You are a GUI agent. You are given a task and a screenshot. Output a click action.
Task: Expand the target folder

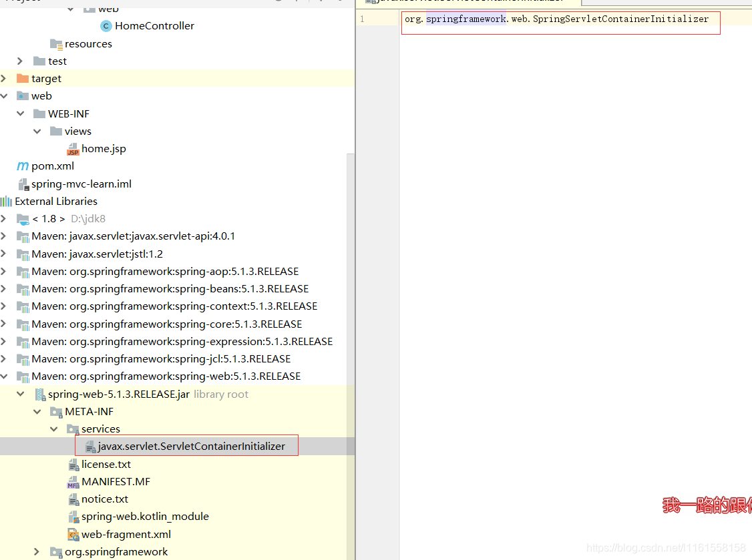[3, 78]
